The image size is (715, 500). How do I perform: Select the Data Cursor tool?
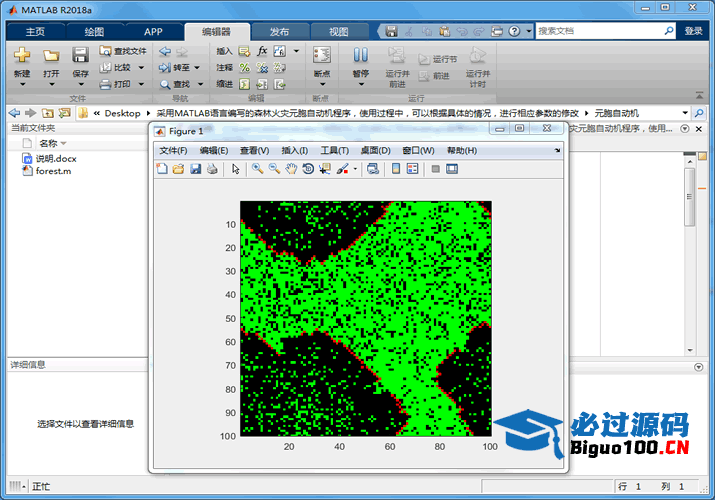click(x=325, y=169)
